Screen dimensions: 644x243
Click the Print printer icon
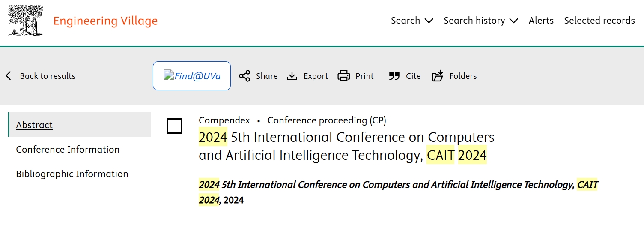tap(344, 76)
